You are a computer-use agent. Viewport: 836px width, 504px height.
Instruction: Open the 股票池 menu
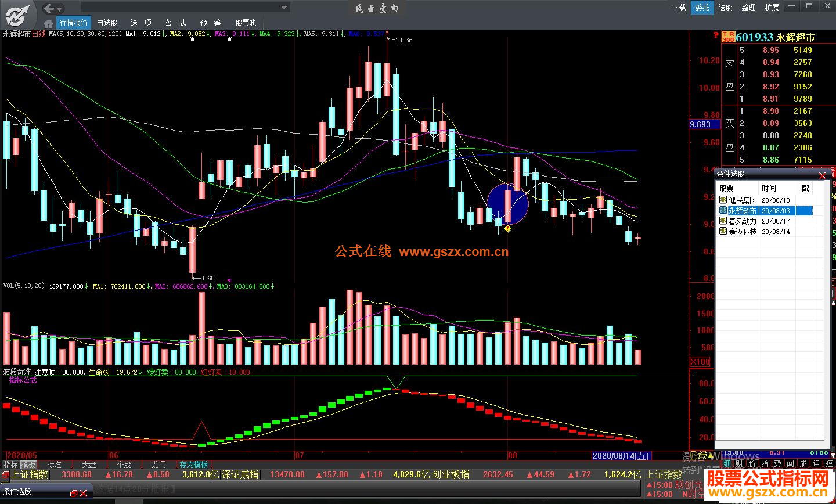246,23
